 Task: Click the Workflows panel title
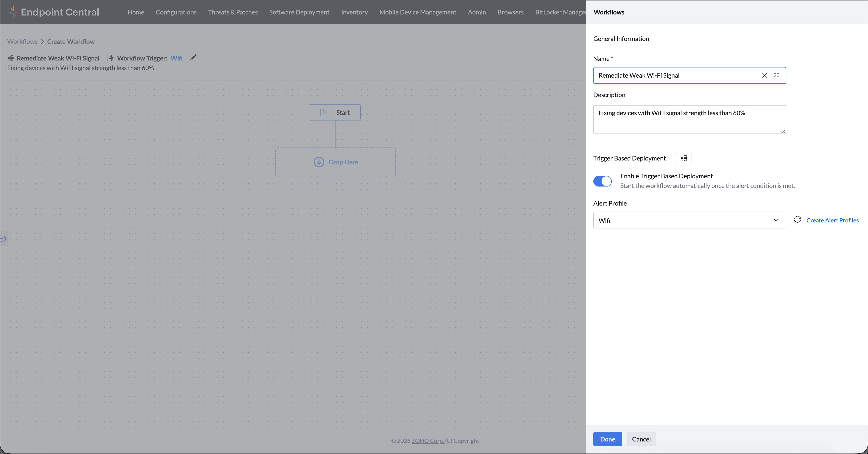[x=609, y=12]
